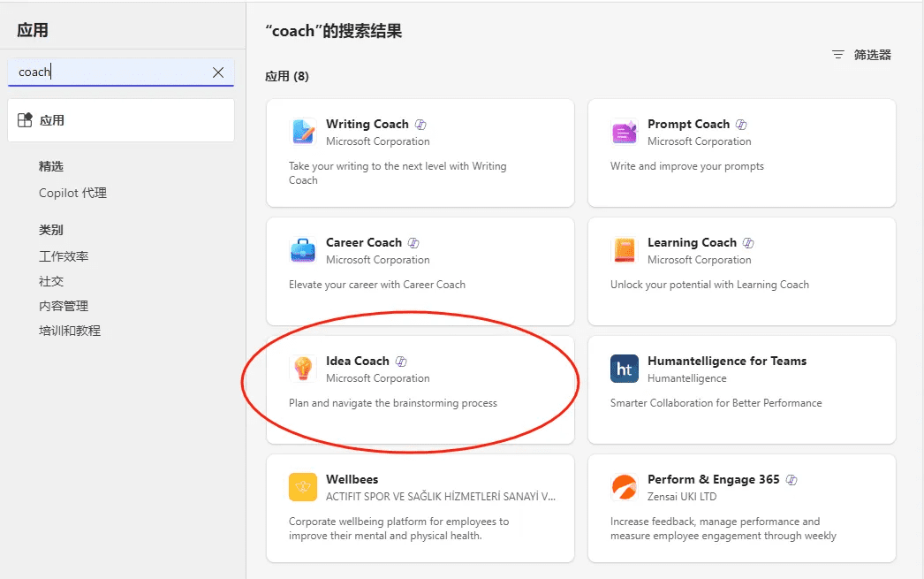This screenshot has height=579, width=924.
Task: Click Copilot badge next to Idea Coach
Action: pyautogui.click(x=401, y=362)
